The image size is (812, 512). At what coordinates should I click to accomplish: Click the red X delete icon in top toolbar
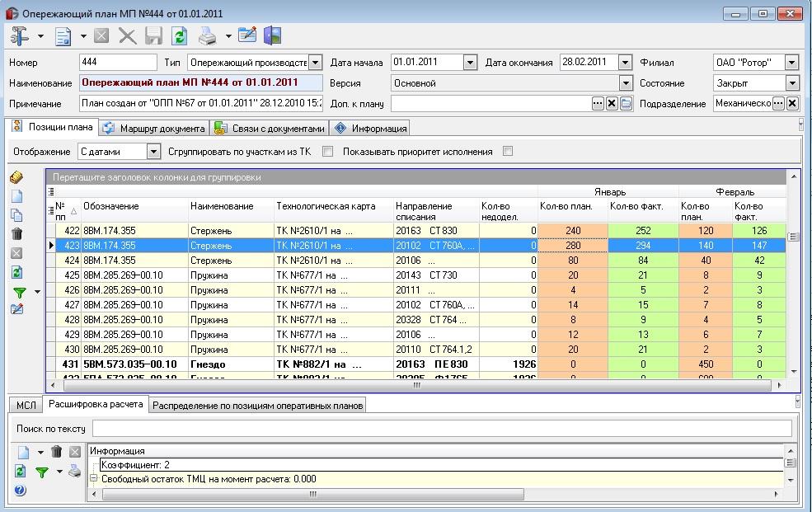128,36
